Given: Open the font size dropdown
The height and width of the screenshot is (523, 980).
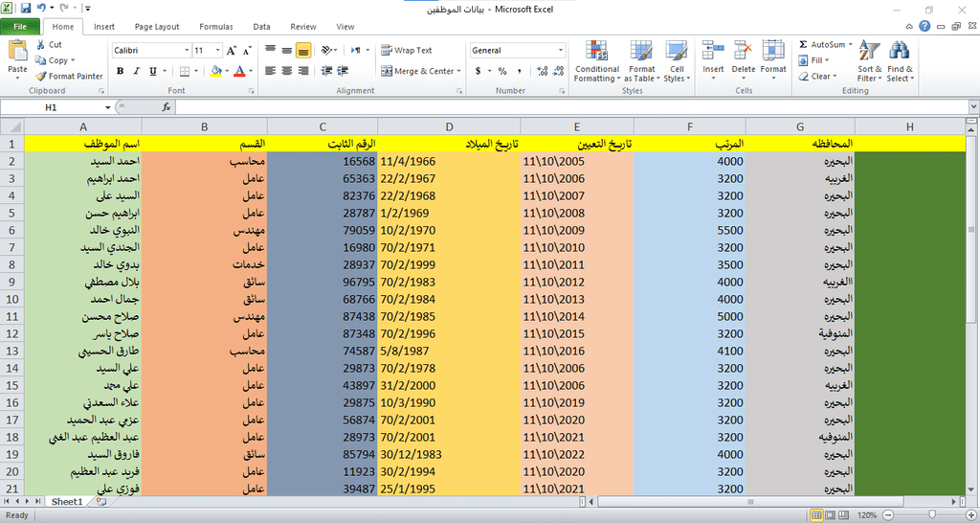Looking at the screenshot, I should coord(217,50).
